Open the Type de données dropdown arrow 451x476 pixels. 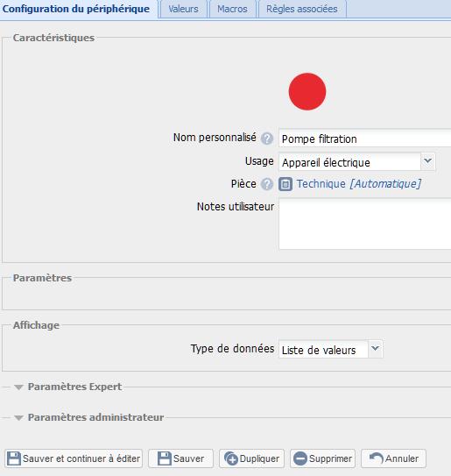(x=375, y=349)
